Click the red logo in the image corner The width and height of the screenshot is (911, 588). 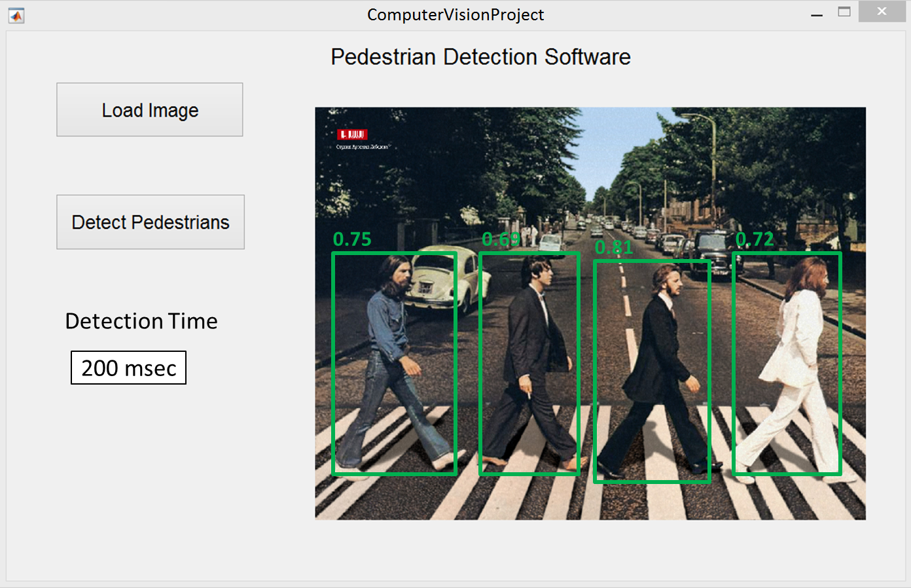(x=352, y=135)
